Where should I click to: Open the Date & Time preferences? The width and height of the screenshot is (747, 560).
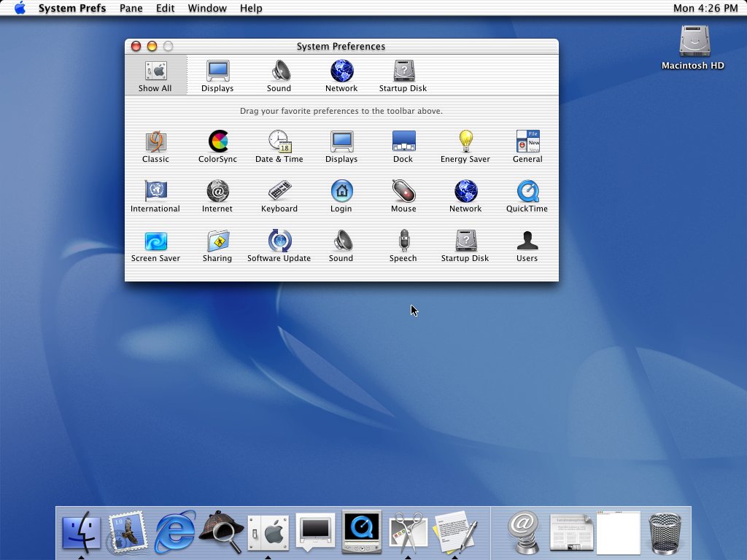279,147
